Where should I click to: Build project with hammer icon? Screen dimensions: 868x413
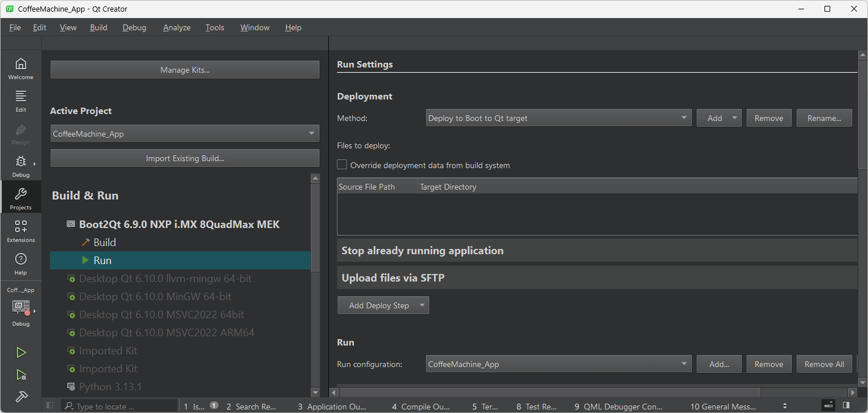pos(21,397)
